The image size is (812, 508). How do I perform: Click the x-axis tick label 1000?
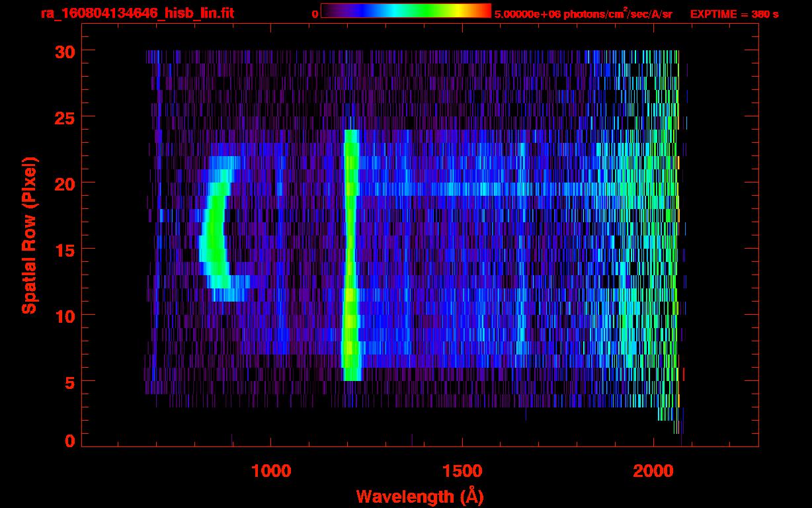point(271,470)
